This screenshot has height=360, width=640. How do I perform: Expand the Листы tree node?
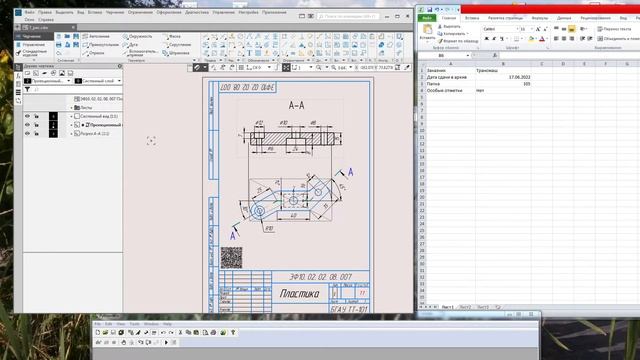(71, 108)
